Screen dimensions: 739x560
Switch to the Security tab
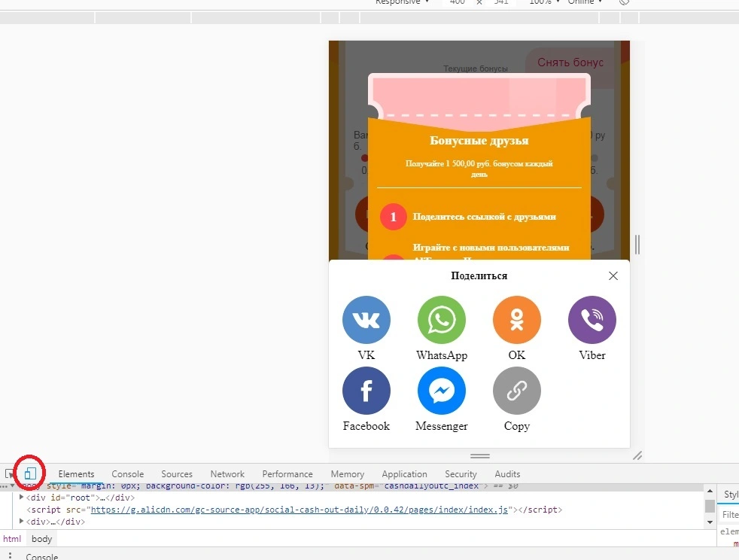[x=461, y=473]
